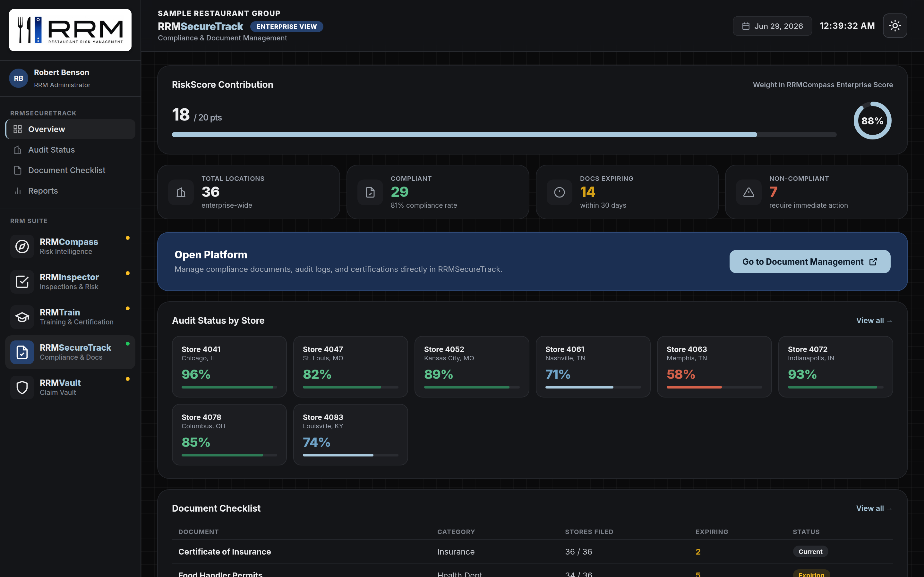Open the RRMInspector checkbox icon

tap(22, 282)
